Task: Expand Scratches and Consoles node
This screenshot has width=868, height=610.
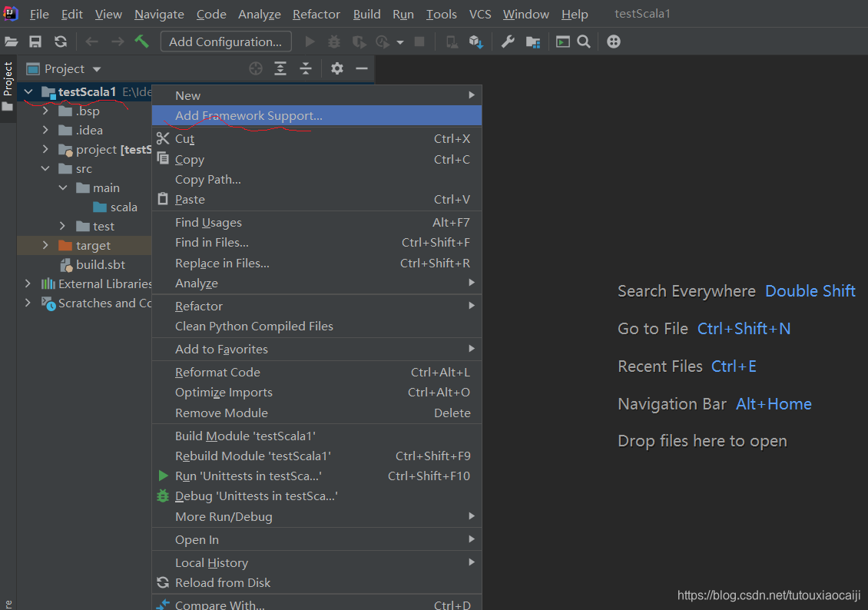Action: click(x=28, y=303)
